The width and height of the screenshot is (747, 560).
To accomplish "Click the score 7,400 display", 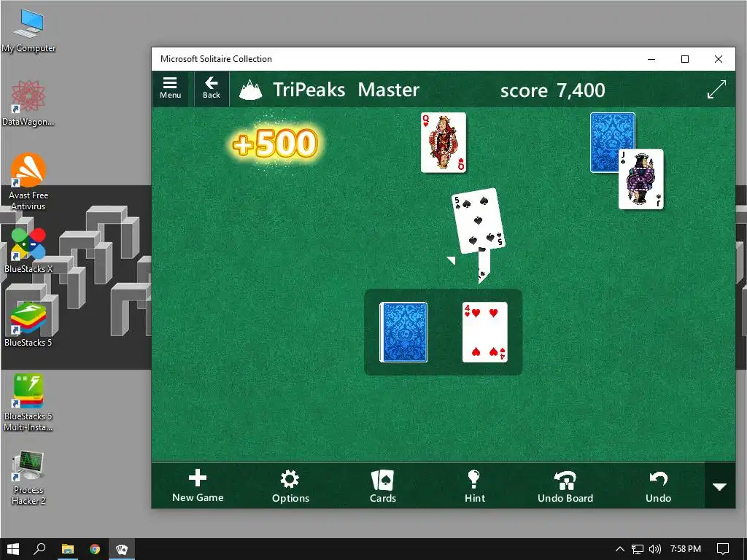I will click(x=553, y=90).
